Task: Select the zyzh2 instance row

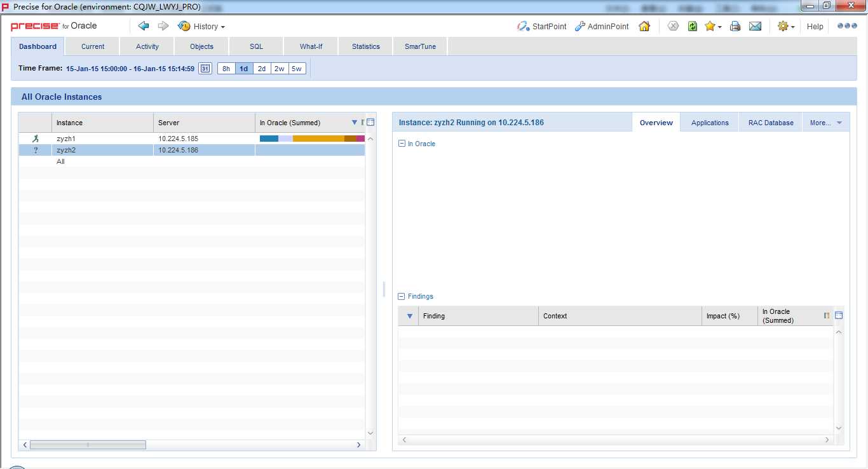Action: (191, 150)
